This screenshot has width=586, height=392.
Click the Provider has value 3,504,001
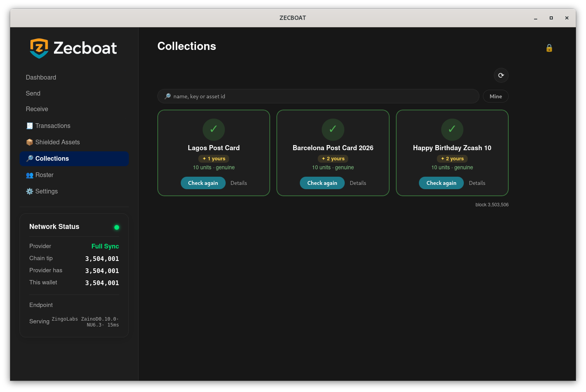click(x=102, y=271)
